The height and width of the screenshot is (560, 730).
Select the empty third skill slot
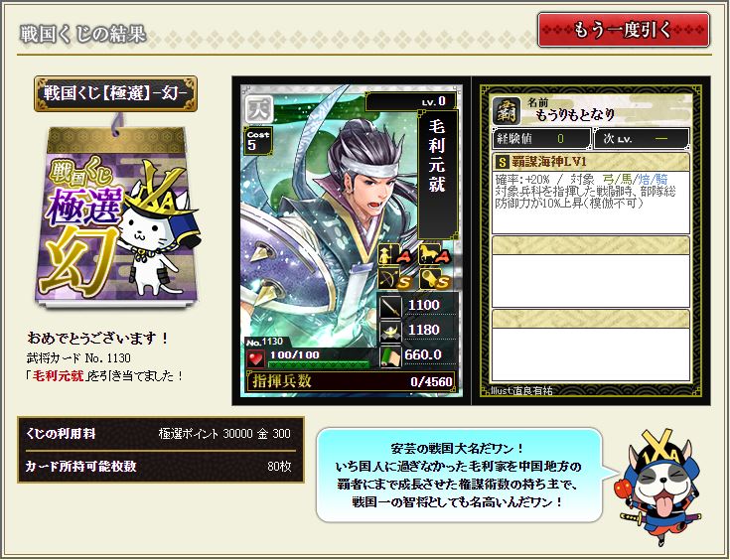(590, 346)
